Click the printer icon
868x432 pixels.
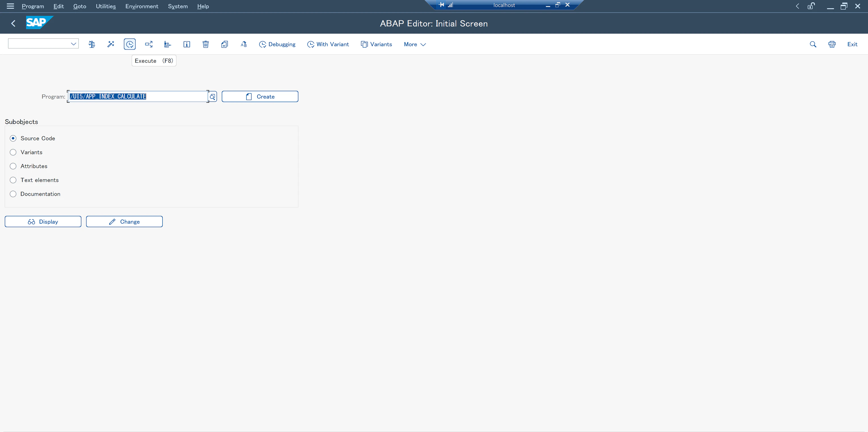(832, 44)
